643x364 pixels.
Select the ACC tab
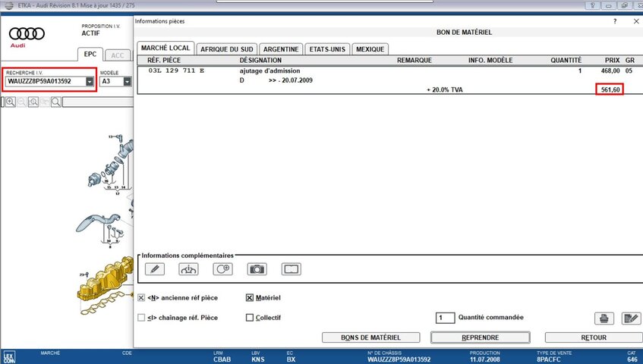117,55
